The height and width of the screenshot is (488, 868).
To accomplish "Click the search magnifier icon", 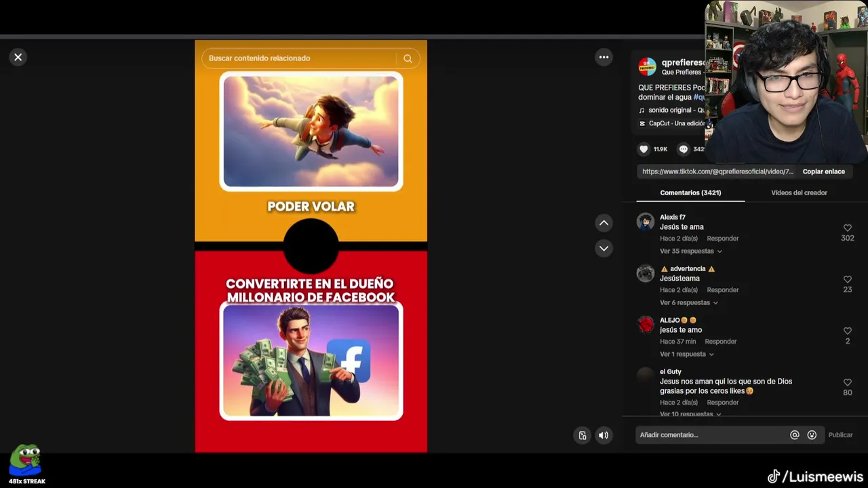I will click(x=408, y=58).
